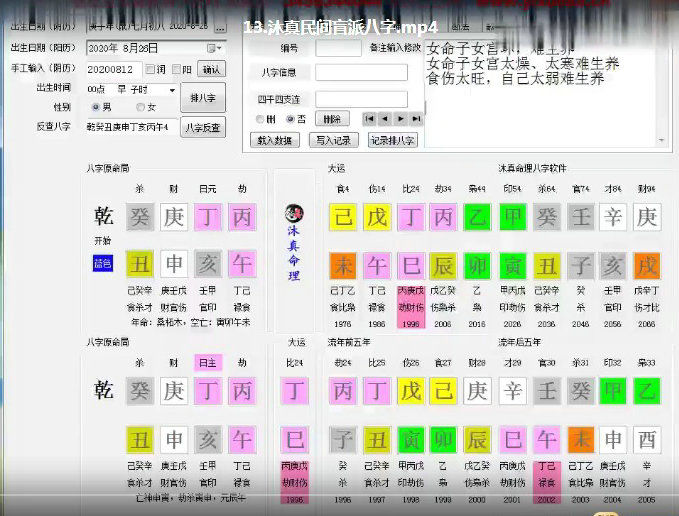Select 子 branch tile above 2046

581,265
